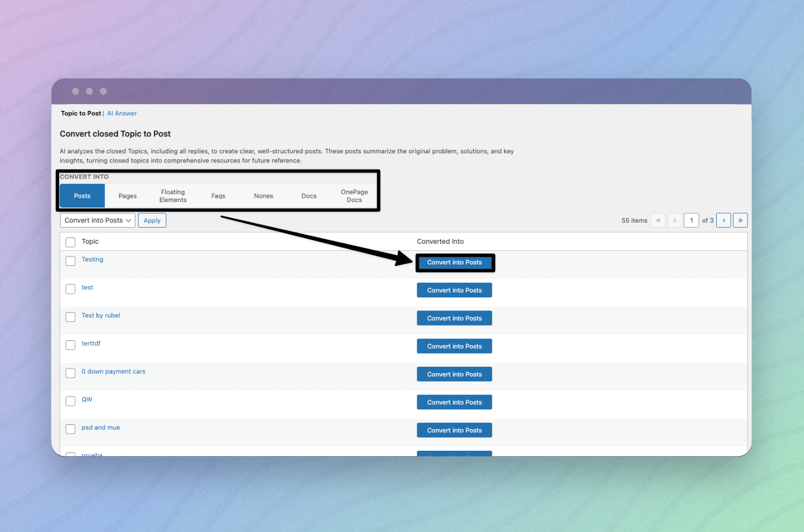Screen dimensions: 804x532
Task: Select the checkbox for the QW topic
Action: 70,401
